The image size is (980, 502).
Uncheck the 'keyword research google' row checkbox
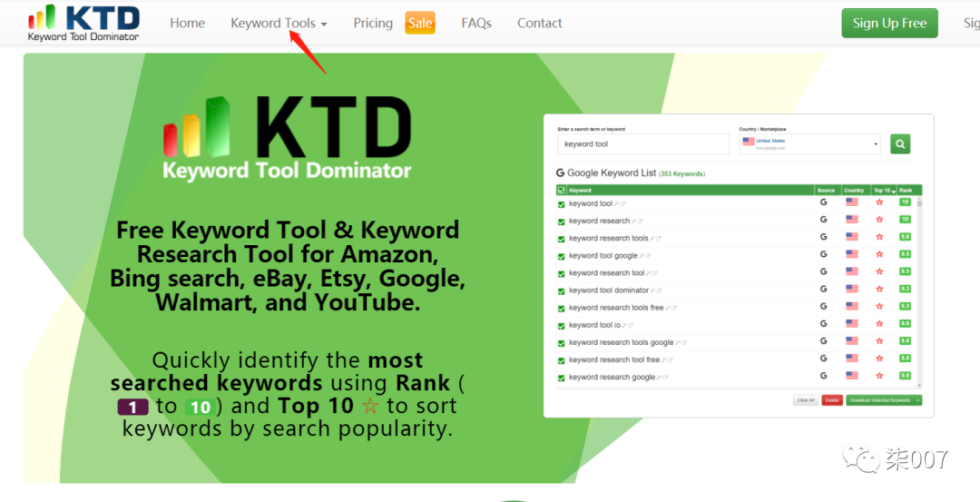(x=562, y=378)
